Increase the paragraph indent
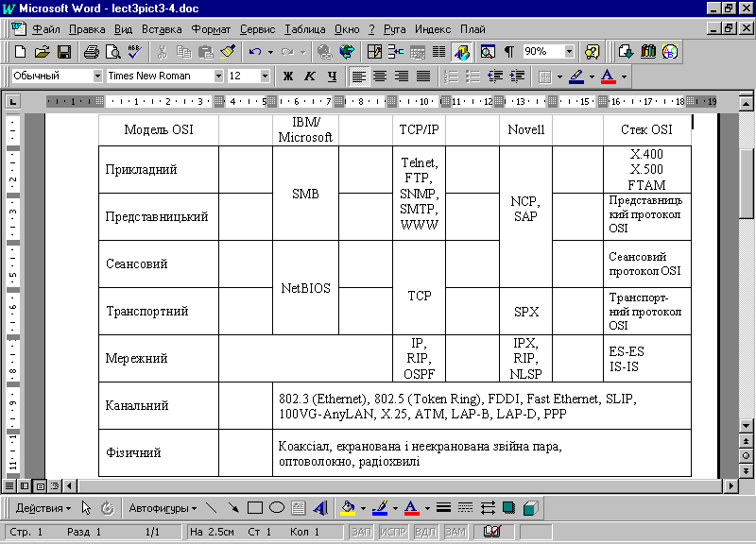The height and width of the screenshot is (544, 756). pos(517,76)
